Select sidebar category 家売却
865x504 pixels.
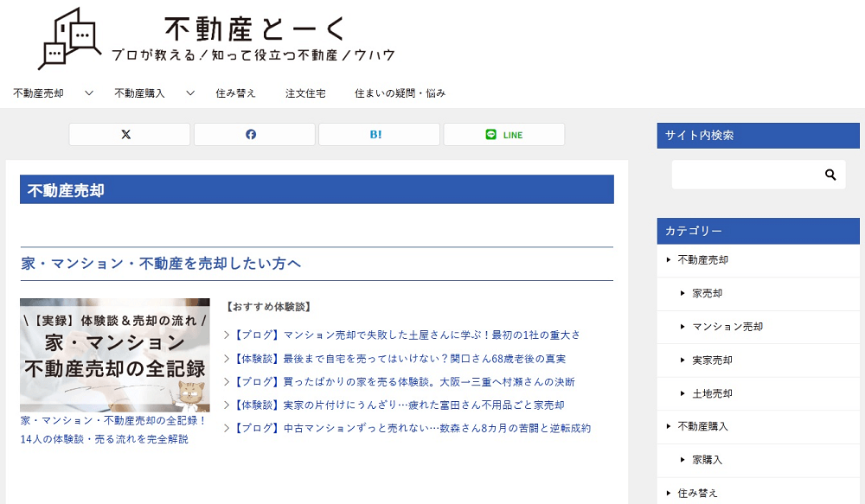[708, 293]
